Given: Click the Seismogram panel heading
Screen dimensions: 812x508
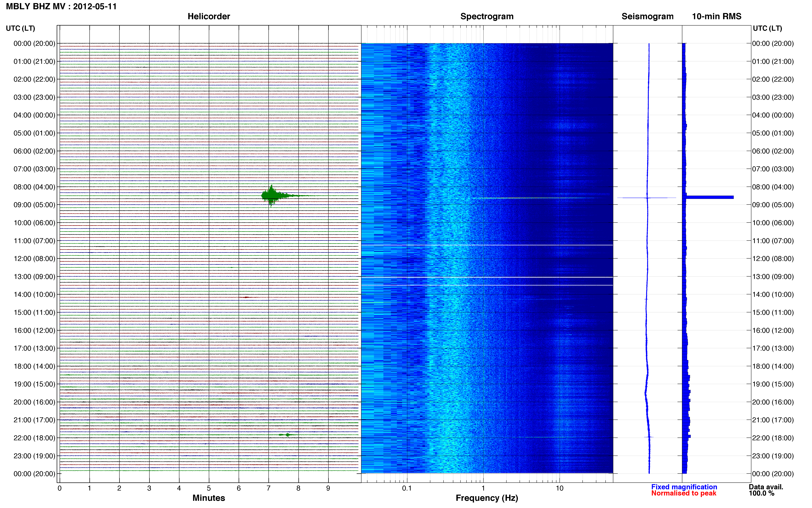Looking at the screenshot, I should click(647, 16).
